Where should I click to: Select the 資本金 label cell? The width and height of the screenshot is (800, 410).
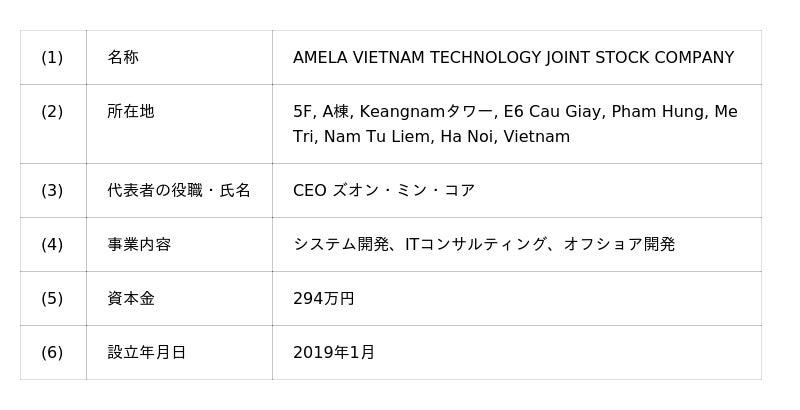tap(131, 298)
